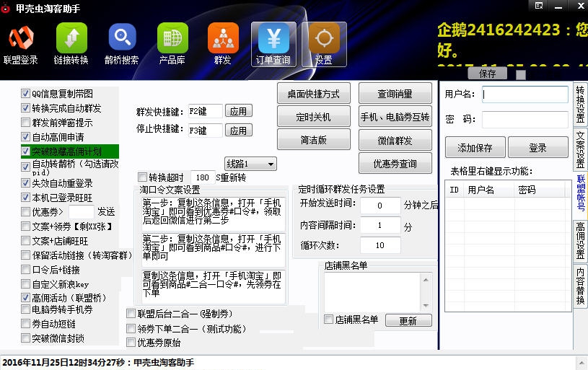Click the 内容间隔时间 field
The height and width of the screenshot is (370, 588).
(x=380, y=224)
